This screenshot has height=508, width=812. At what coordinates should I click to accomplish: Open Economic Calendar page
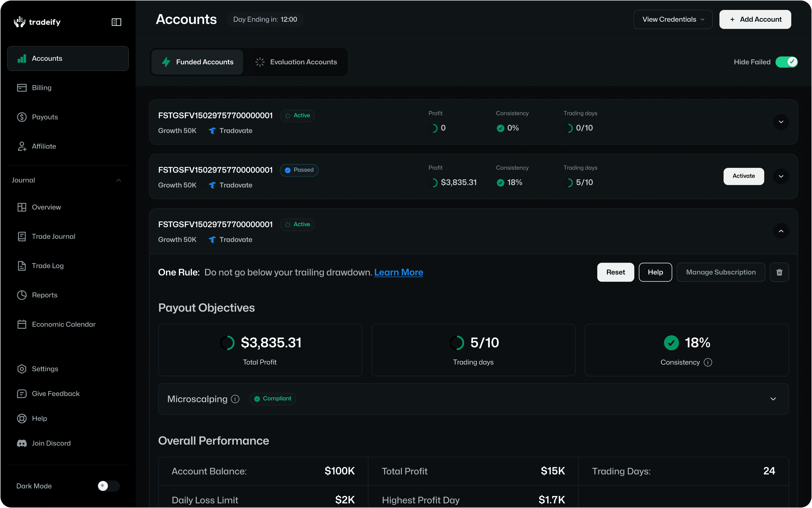click(63, 324)
